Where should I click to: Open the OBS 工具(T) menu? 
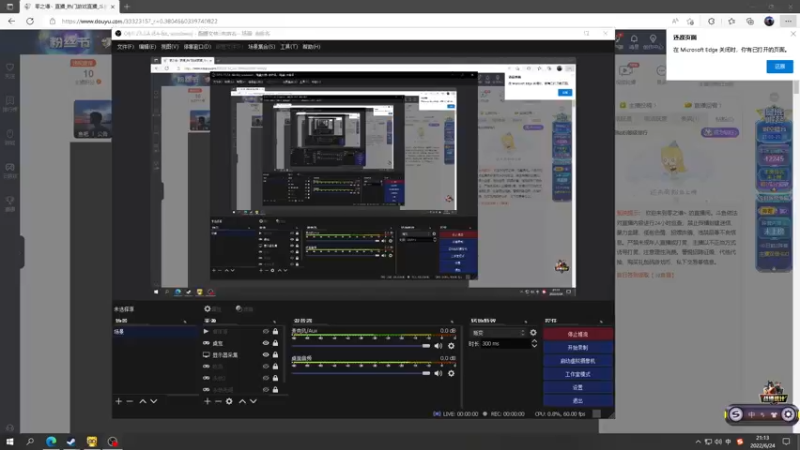click(x=289, y=46)
